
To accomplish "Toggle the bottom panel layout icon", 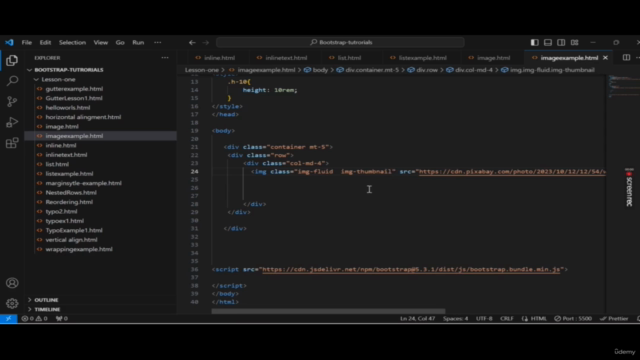I will point(548,42).
